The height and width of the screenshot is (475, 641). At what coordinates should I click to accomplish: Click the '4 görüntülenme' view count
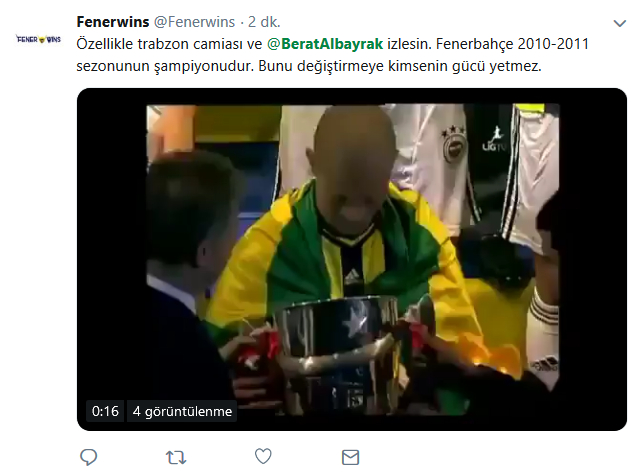(x=182, y=411)
